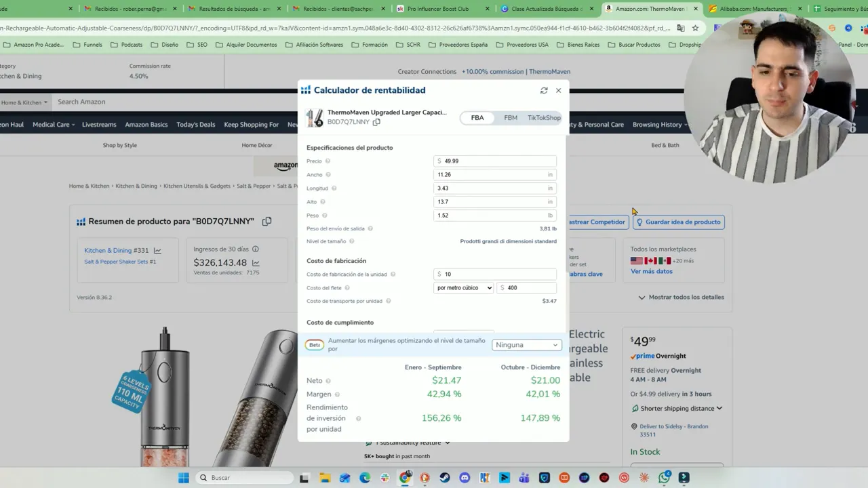Open Amazon Basics in nav bar
Image resolution: width=868 pixels, height=488 pixels.
pos(146,125)
